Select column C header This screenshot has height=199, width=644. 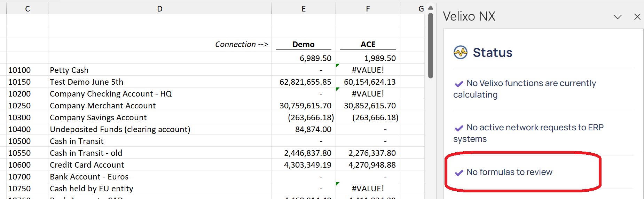[28, 9]
